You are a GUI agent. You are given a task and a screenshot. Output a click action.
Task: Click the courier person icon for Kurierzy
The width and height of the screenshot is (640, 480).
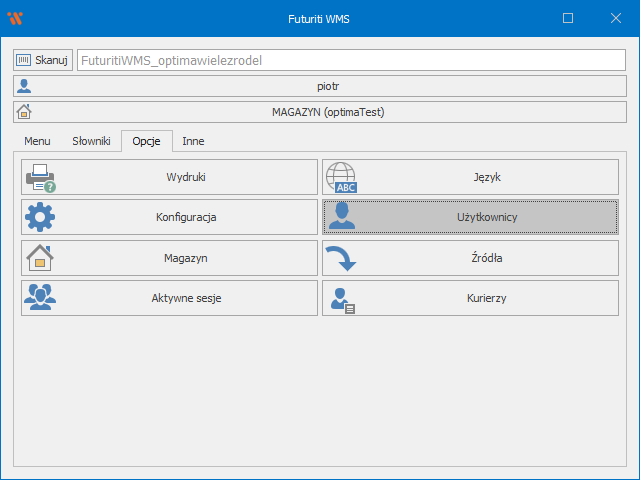click(x=341, y=298)
